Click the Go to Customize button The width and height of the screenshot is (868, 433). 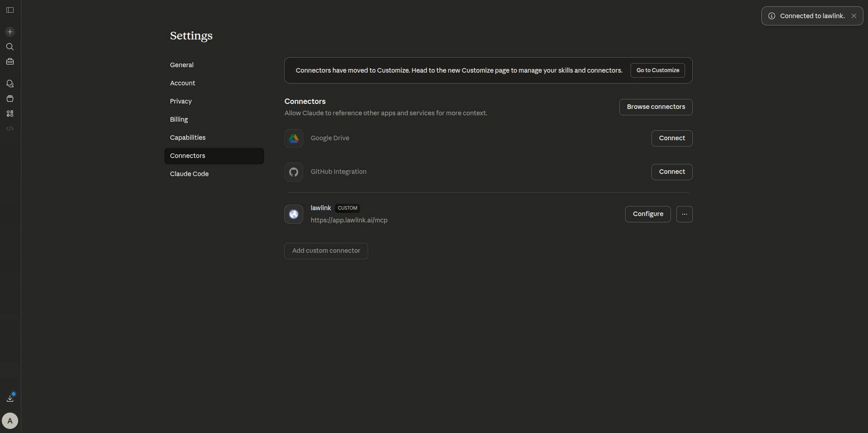658,70
